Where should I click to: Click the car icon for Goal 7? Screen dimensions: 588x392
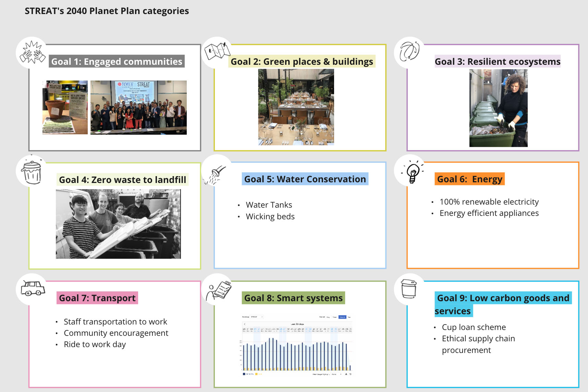(33, 288)
